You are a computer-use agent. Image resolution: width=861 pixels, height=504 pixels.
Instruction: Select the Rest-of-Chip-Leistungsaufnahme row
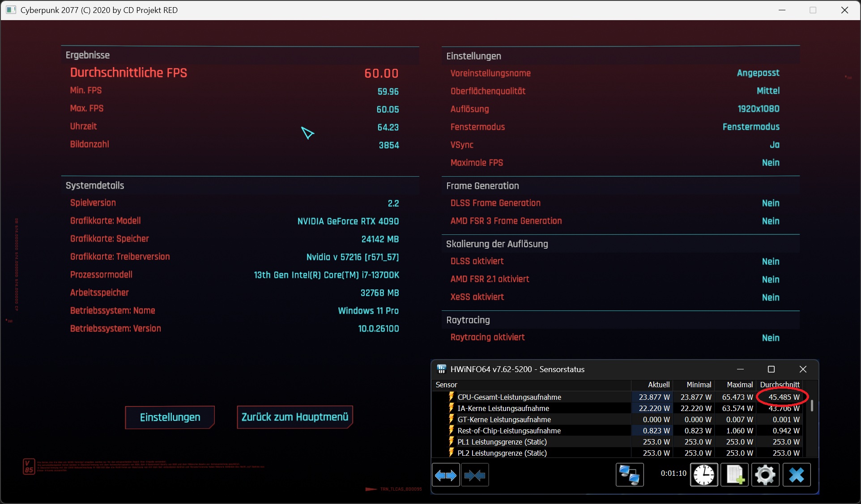509,431
